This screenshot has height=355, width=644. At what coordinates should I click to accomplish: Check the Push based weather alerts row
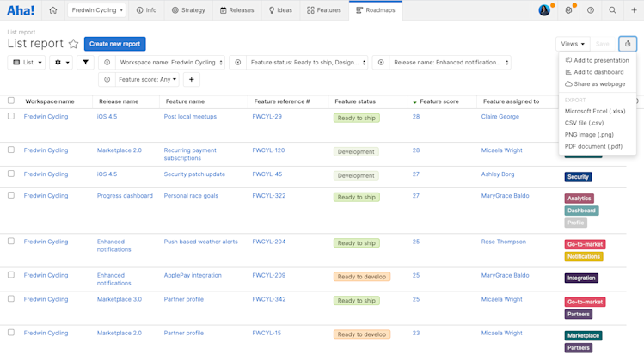click(x=11, y=241)
